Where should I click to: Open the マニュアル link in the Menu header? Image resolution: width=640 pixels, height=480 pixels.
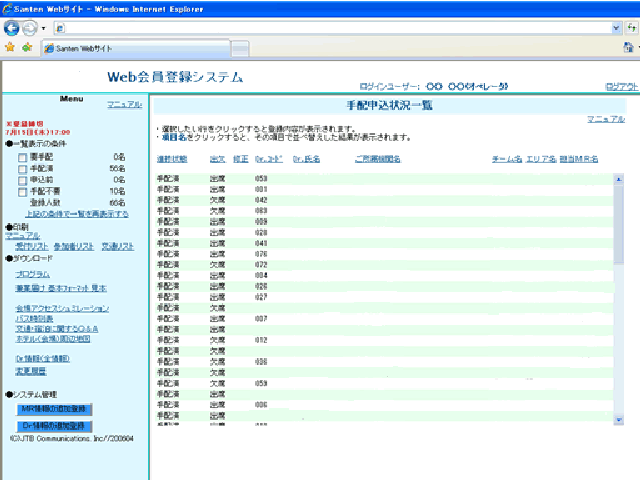coord(124,104)
